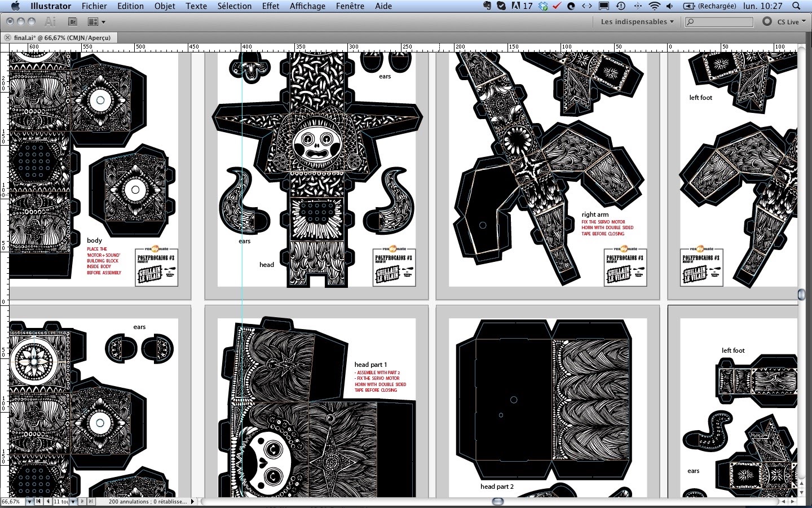The width and height of the screenshot is (812, 508).
Task: Open the arrange documents layout icon
Action: coord(93,21)
